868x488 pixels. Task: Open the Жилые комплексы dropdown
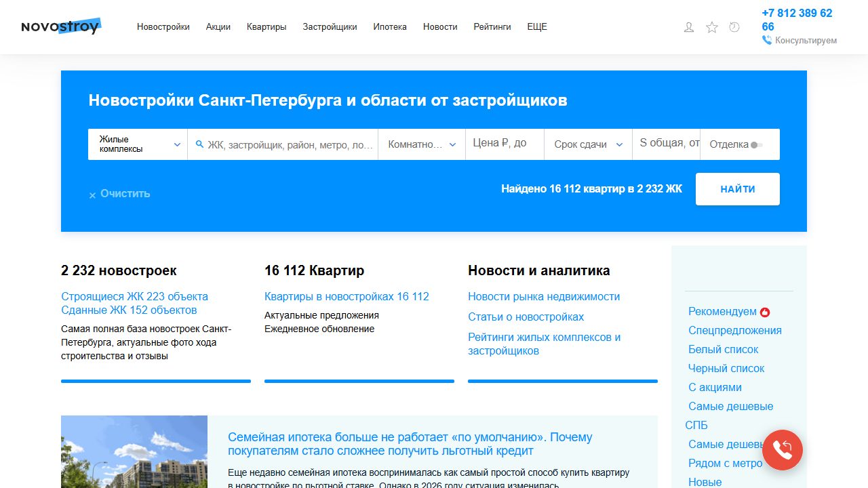click(x=138, y=144)
